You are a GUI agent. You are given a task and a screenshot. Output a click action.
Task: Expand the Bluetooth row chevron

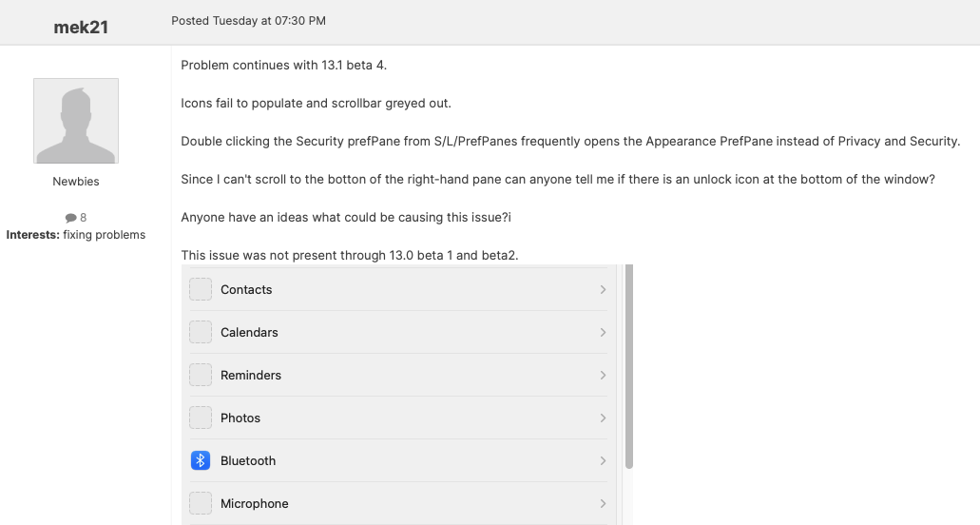(x=603, y=460)
